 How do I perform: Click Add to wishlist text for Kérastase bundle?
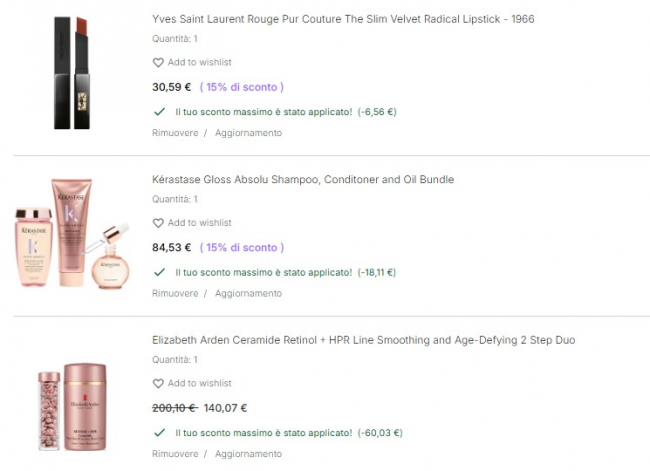pos(199,223)
